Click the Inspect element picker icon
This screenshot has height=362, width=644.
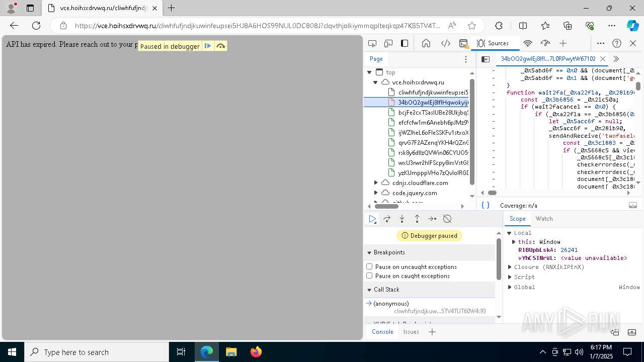click(x=372, y=43)
